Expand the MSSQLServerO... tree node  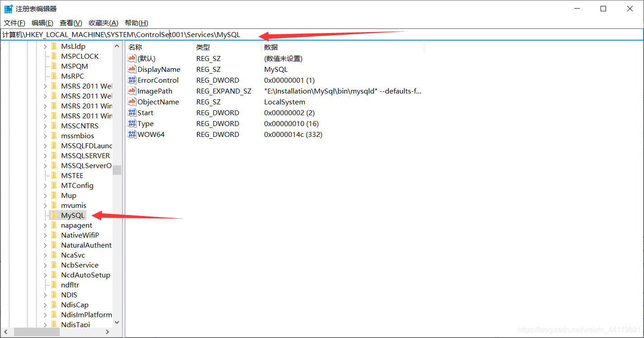45,165
